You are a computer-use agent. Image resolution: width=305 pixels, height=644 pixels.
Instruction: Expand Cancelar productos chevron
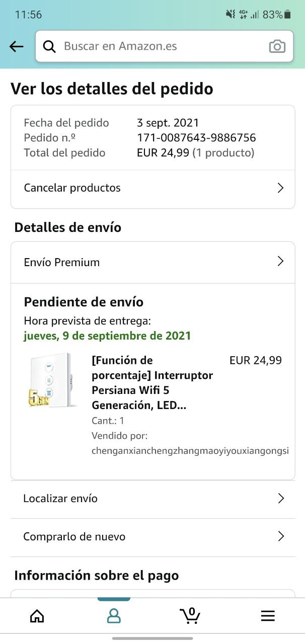280,188
